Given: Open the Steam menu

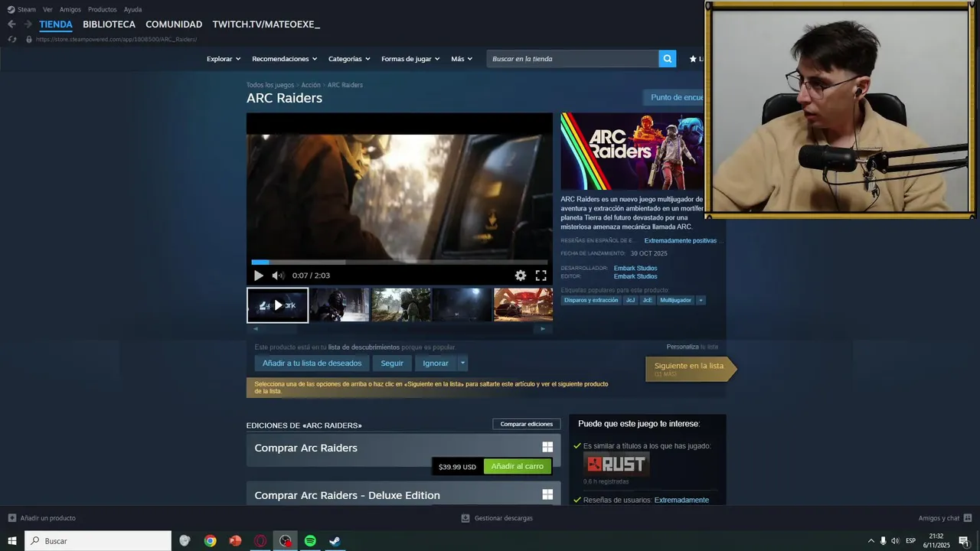Looking at the screenshot, I should coord(21,9).
